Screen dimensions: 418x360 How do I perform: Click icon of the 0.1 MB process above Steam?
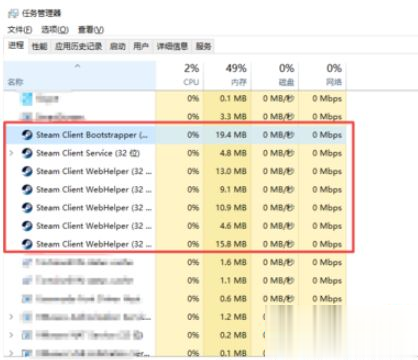point(27,99)
